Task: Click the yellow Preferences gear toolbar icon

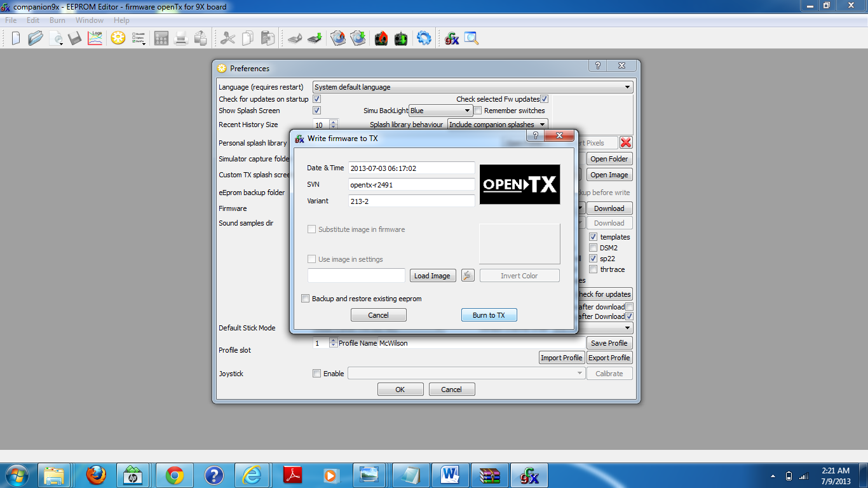Action: tap(118, 38)
